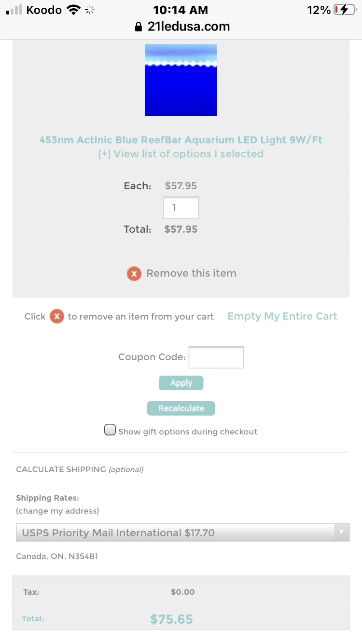Tap the red X icon in cart instructions
The width and height of the screenshot is (362, 644).
click(x=57, y=317)
